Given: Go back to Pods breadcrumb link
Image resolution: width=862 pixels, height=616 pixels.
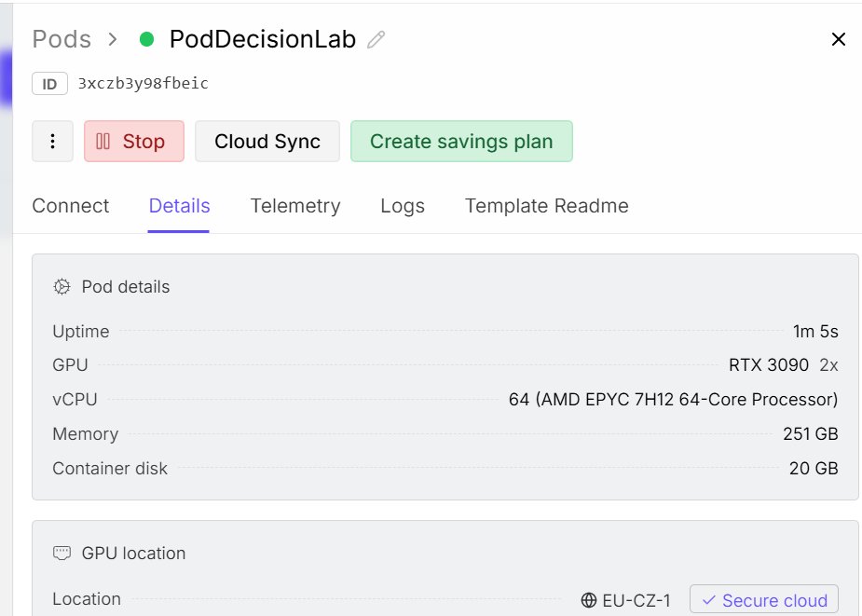Looking at the screenshot, I should pos(62,39).
